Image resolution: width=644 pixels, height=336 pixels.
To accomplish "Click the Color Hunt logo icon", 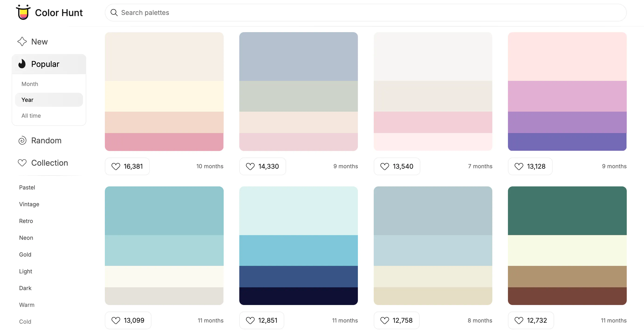I will (23, 12).
